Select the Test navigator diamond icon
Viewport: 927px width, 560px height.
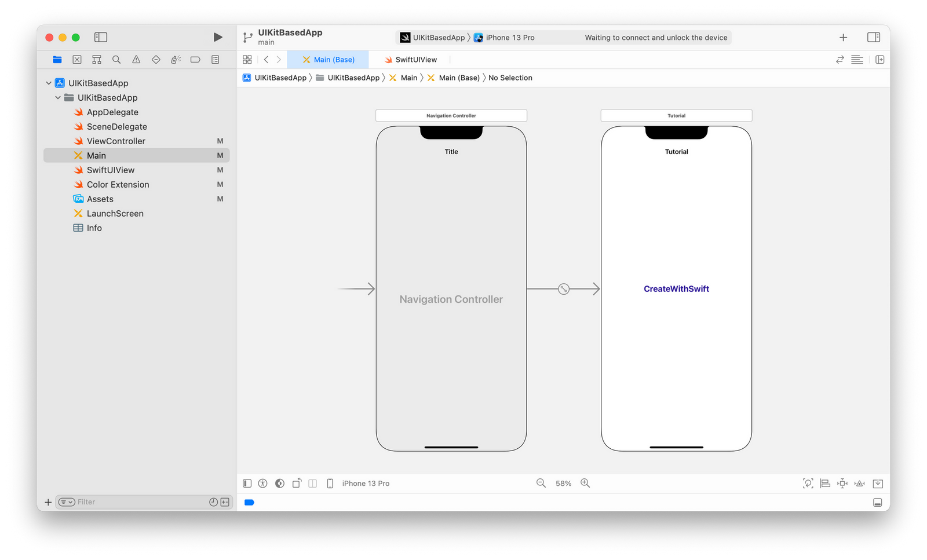point(155,59)
